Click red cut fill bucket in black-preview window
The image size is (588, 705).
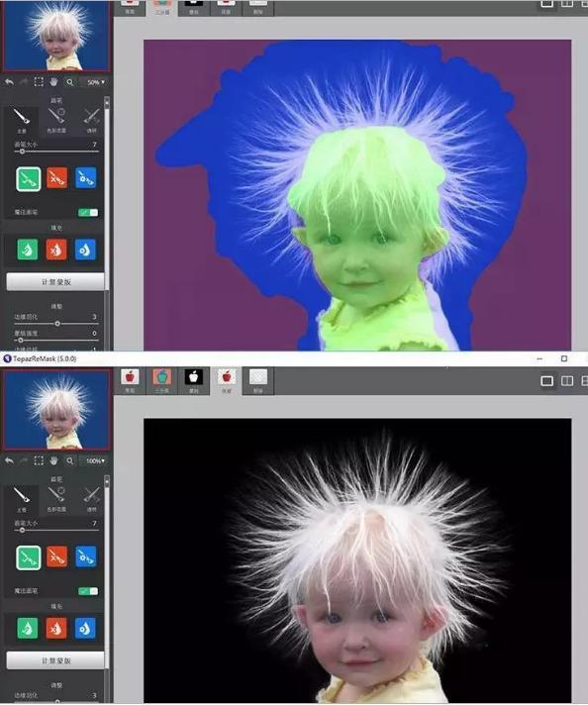tap(56, 628)
